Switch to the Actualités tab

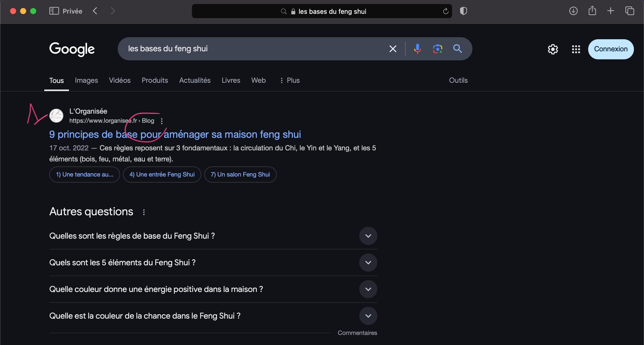[195, 80]
